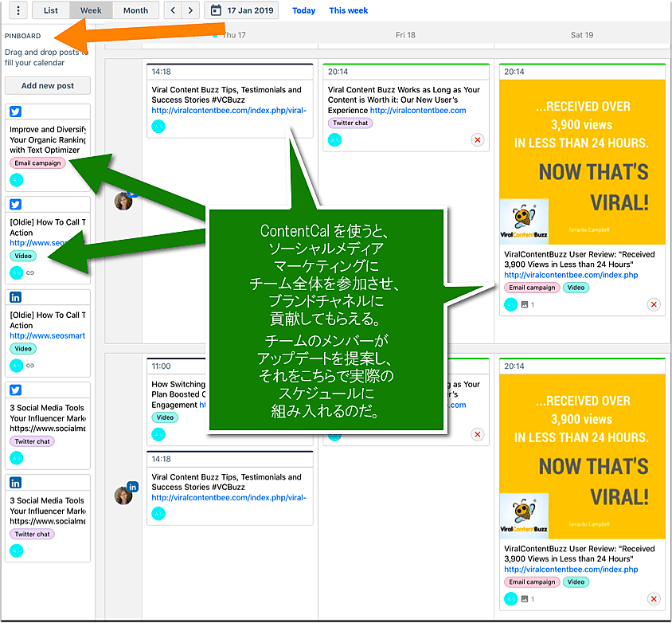
Task: Click image attachment icon on top Saturday post
Action: (525, 304)
